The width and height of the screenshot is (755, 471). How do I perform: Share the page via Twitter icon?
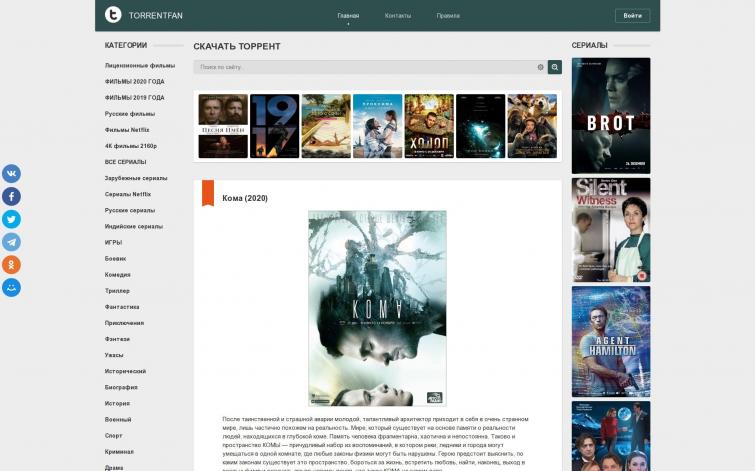[11, 219]
